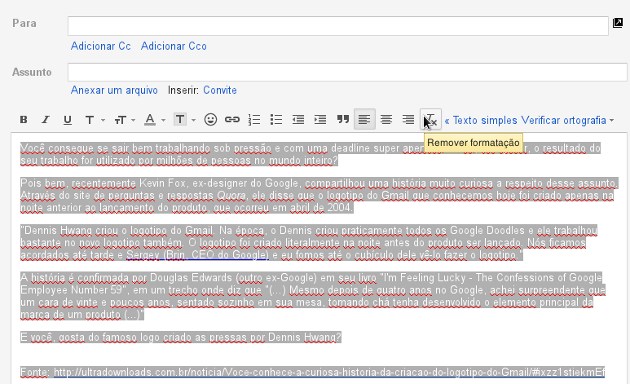The image size is (630, 384).
Task: Open the text highlight color tool
Action: pyautogui.click(x=180, y=119)
